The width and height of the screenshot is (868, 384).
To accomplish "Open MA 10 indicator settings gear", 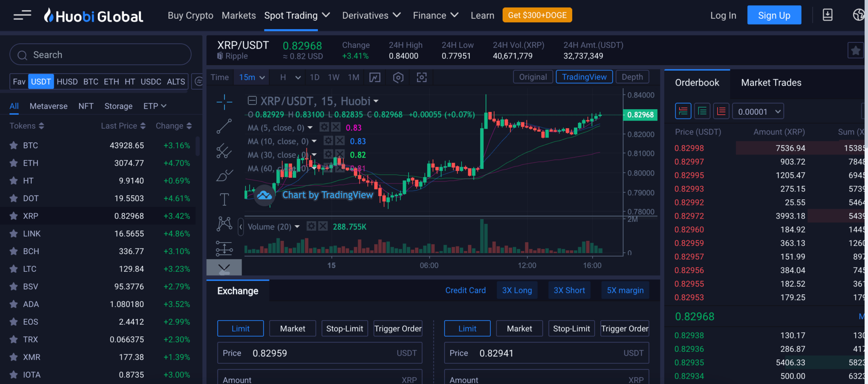I will tap(328, 141).
